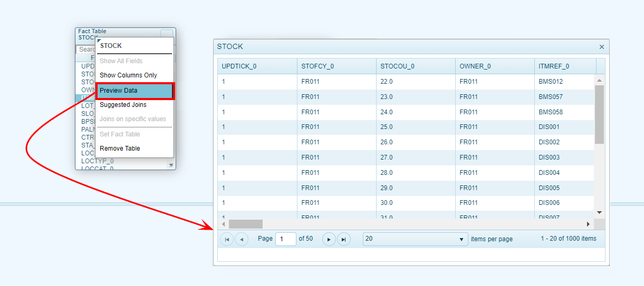Go to last page of results
Screen dimensions: 644x286
pyautogui.click(x=344, y=239)
